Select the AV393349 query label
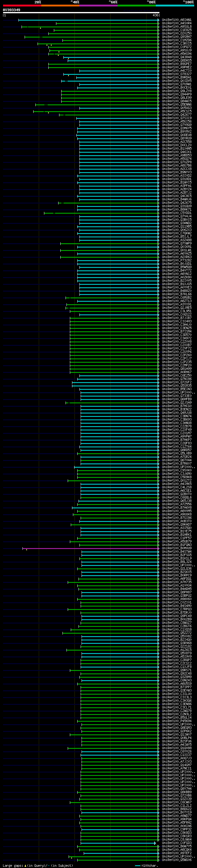 pyautogui.click(x=11, y=10)
